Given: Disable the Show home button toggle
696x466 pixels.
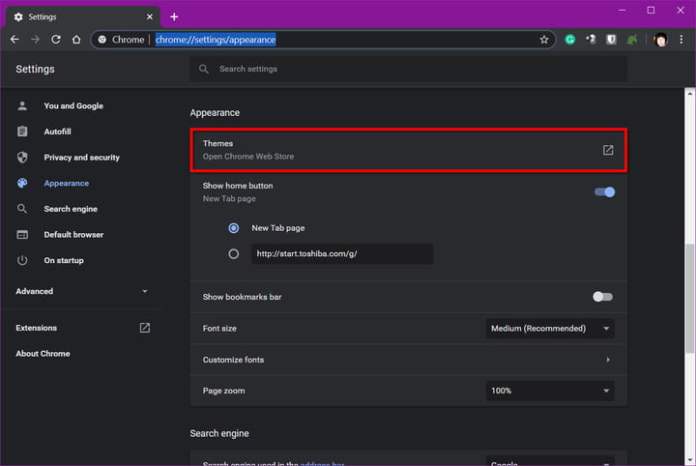Looking at the screenshot, I should pos(604,191).
